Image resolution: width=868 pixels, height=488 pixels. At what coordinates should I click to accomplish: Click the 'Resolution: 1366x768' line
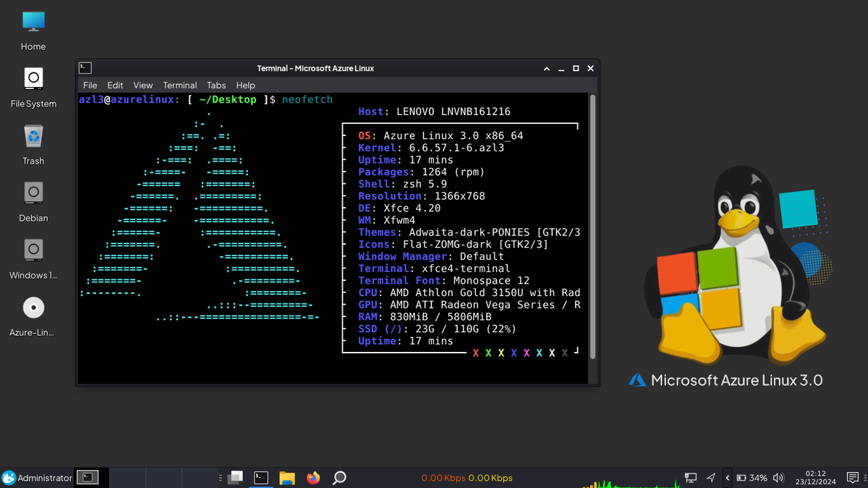422,196
